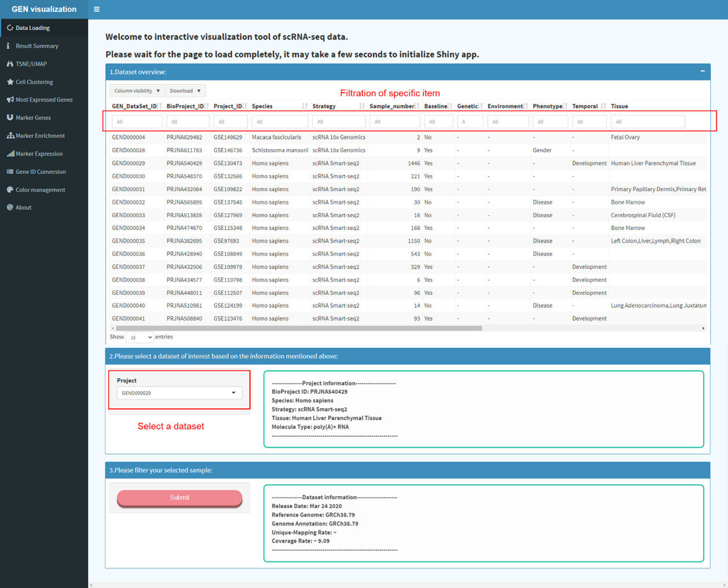The height and width of the screenshot is (588, 728).
Task: Click the Genetic filter field
Action: pos(470,122)
